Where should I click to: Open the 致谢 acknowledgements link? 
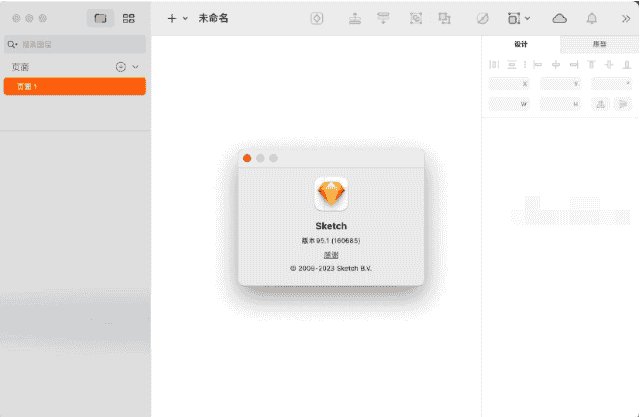tap(331, 255)
